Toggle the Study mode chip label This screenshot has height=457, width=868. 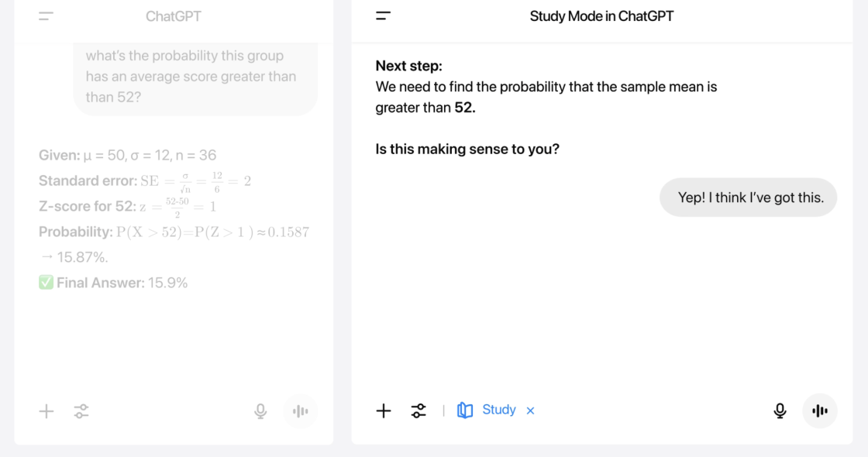pos(499,410)
